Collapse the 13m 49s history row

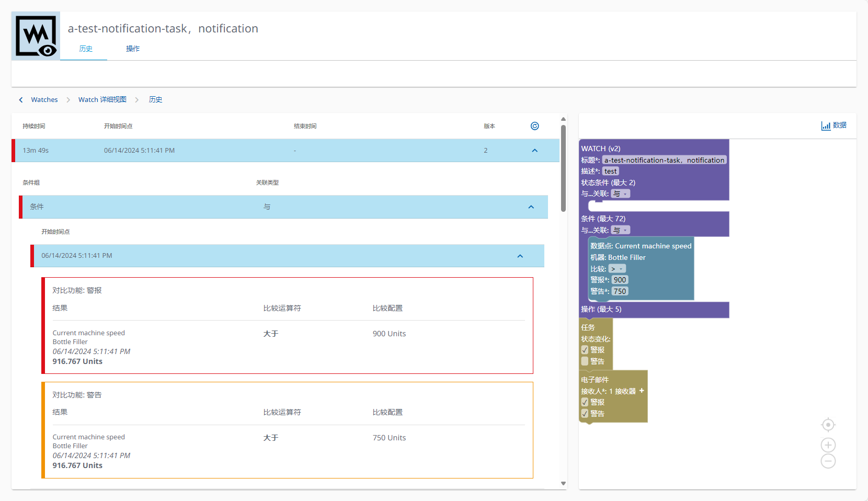(x=534, y=151)
